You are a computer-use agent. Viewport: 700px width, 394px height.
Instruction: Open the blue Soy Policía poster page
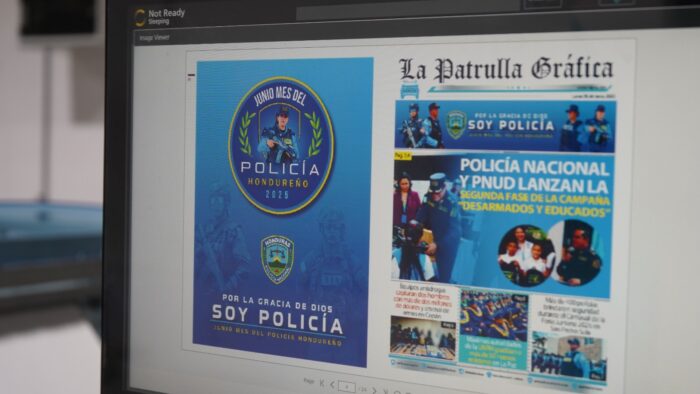[x=282, y=212]
